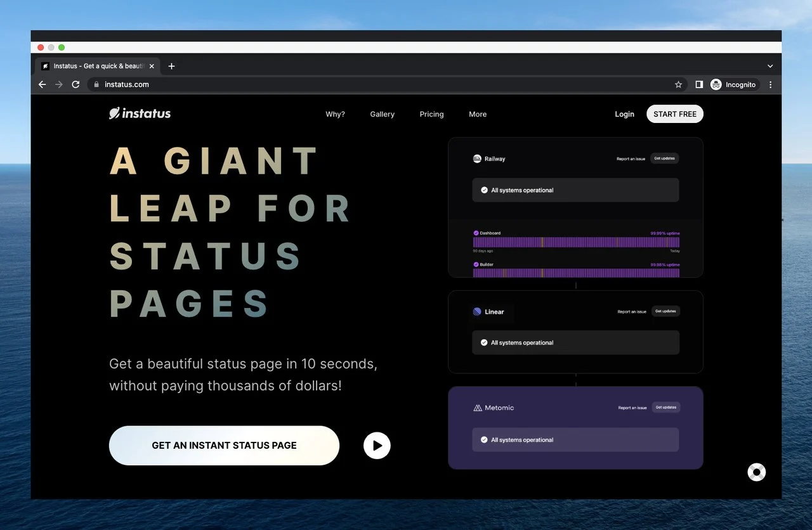Open the Why? navigation item
This screenshot has width=812, height=530.
point(335,114)
